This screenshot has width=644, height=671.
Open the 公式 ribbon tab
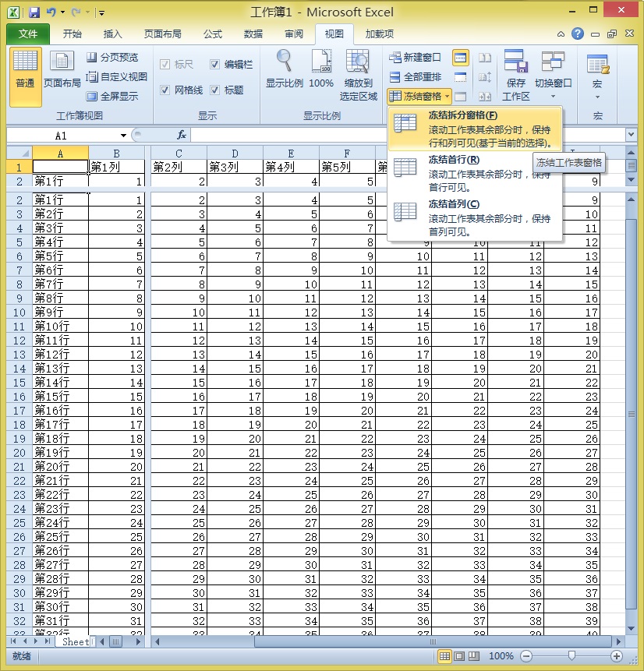click(212, 34)
